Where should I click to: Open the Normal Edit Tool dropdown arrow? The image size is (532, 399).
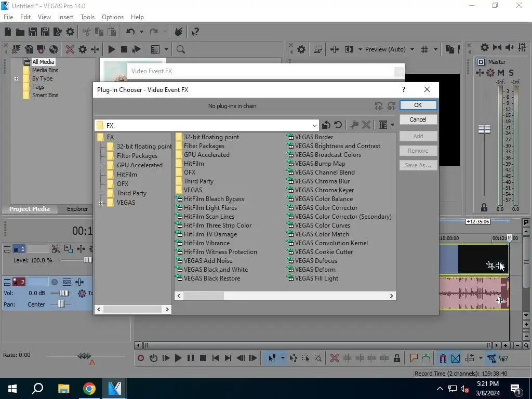click(x=283, y=358)
